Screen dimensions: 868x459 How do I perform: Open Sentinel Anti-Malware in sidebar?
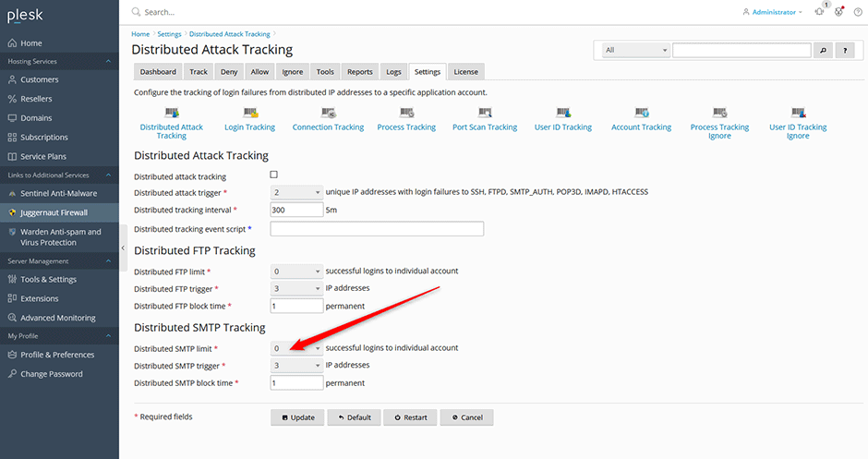[x=59, y=194]
